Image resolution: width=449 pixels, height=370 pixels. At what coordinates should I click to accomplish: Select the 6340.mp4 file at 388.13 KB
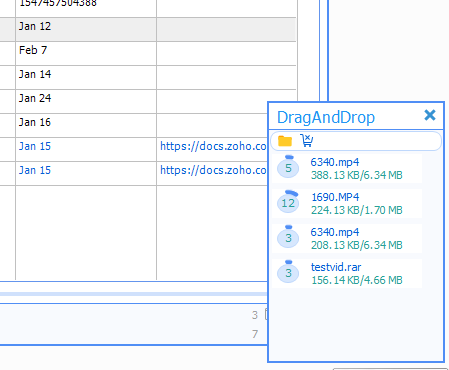335,162
